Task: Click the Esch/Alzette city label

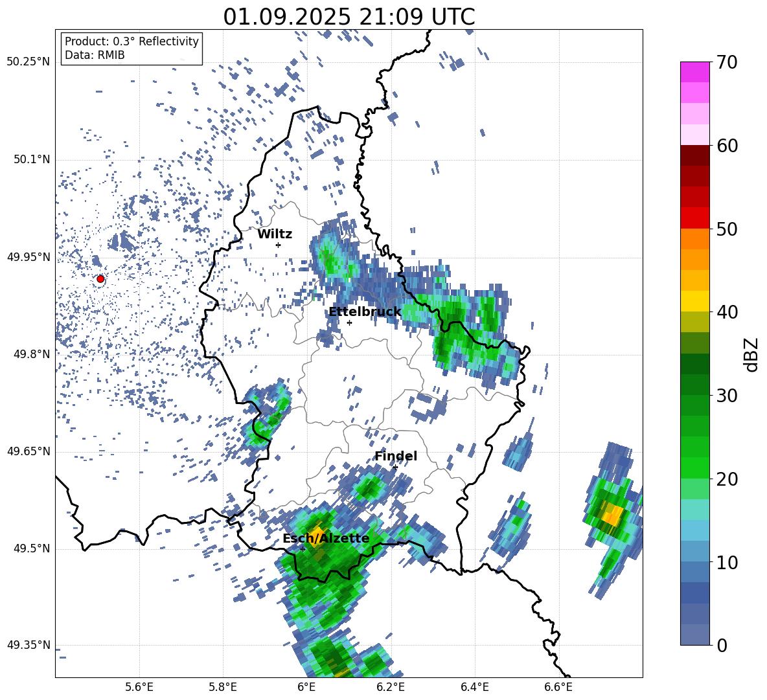Action: [x=326, y=539]
